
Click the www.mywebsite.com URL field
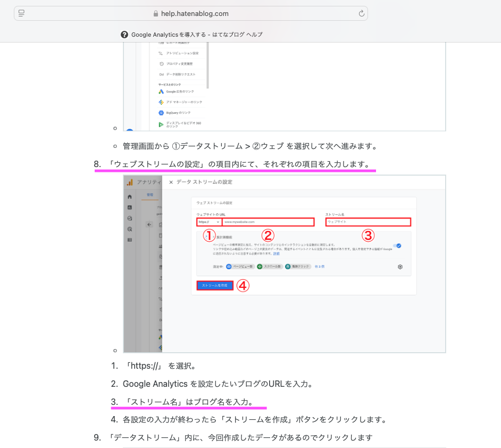(x=268, y=222)
